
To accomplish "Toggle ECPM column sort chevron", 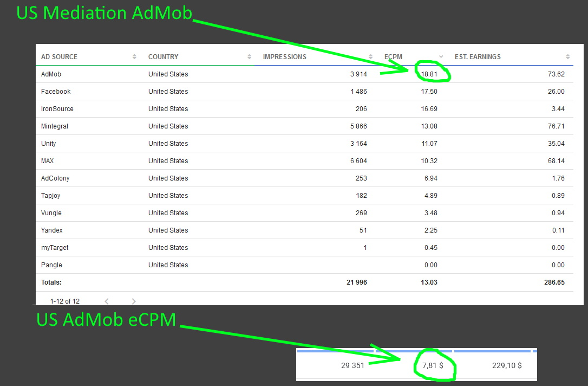I will click(441, 57).
